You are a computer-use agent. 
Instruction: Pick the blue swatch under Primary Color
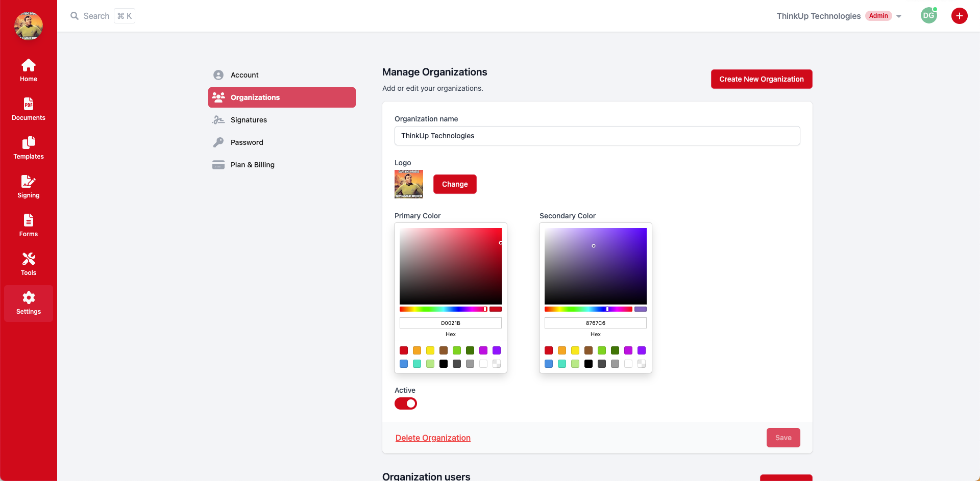coord(404,364)
